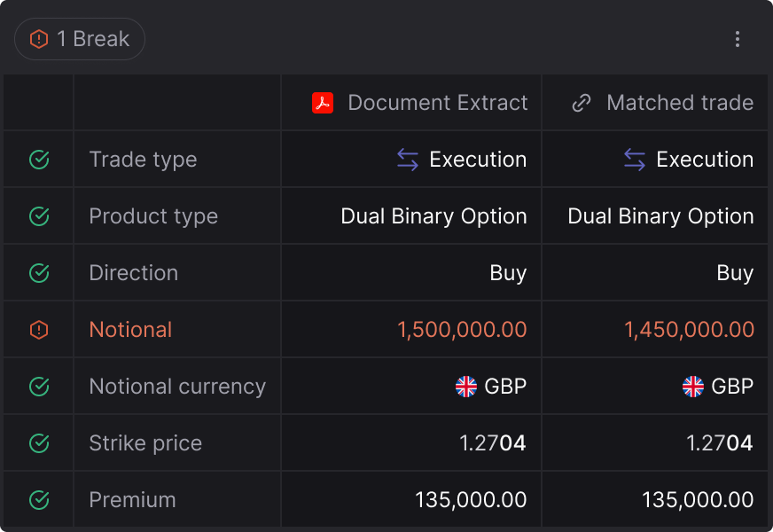Image resolution: width=773 pixels, height=532 pixels.
Task: Click the green check icon for Direction
Action: click(x=39, y=273)
